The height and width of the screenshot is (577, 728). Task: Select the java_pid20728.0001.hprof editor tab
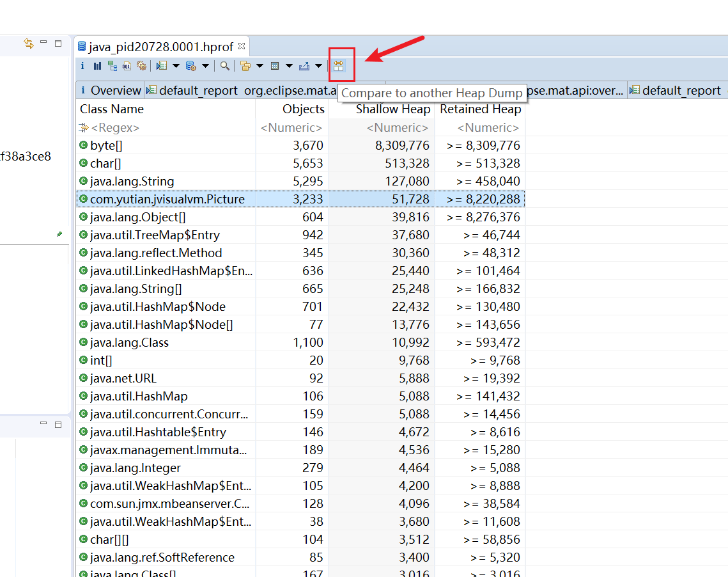(x=160, y=47)
